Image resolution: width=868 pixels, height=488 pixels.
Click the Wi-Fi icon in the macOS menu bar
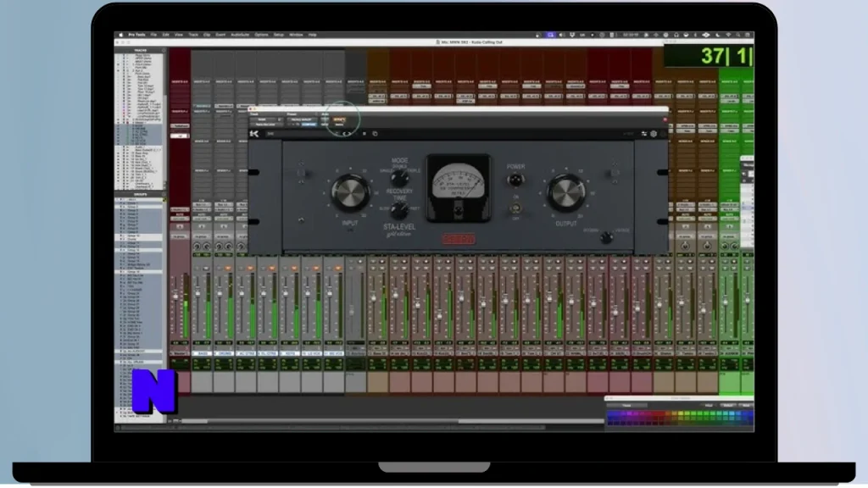pyautogui.click(x=728, y=35)
